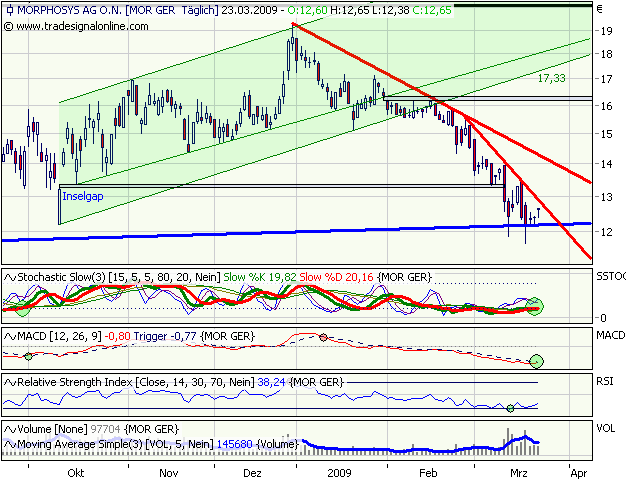The height and width of the screenshot is (480, 640).
Task: Click the MACD indicator line icon
Action: 7,335
